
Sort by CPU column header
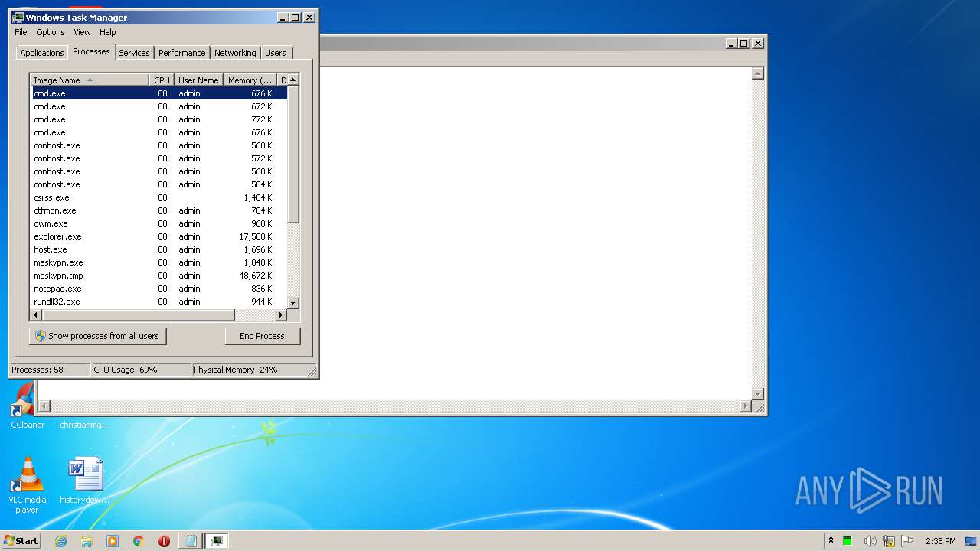pos(162,80)
